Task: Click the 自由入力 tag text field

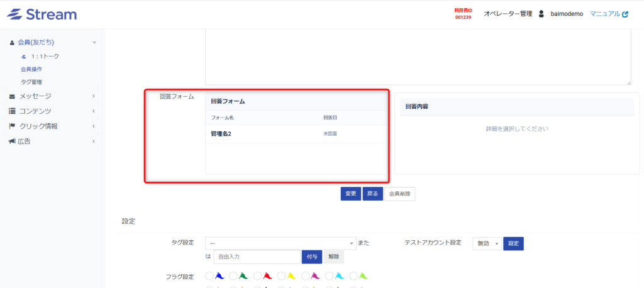Action: coord(257,257)
